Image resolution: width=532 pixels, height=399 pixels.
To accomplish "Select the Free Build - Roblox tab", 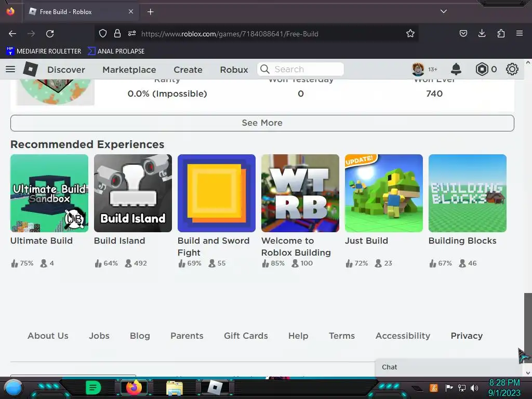I will (82, 11).
